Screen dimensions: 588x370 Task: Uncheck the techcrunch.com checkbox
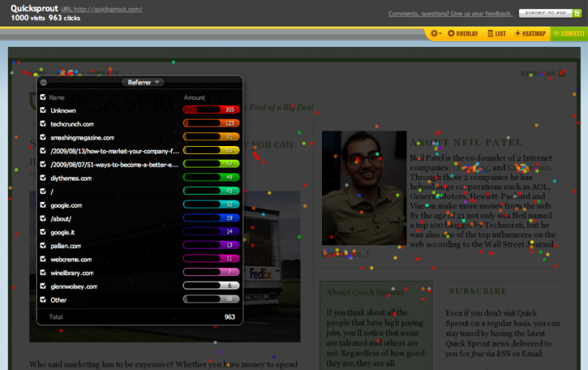(x=43, y=123)
